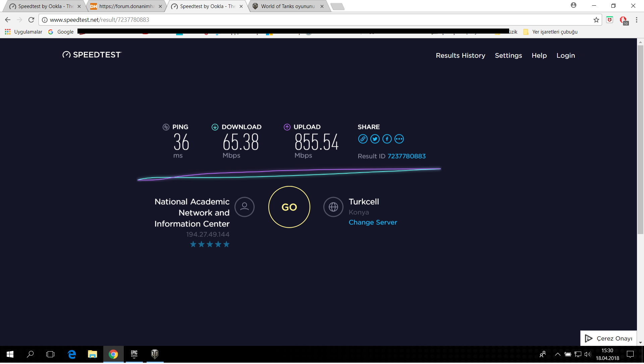Open Result ID 7237780883 link

click(407, 156)
